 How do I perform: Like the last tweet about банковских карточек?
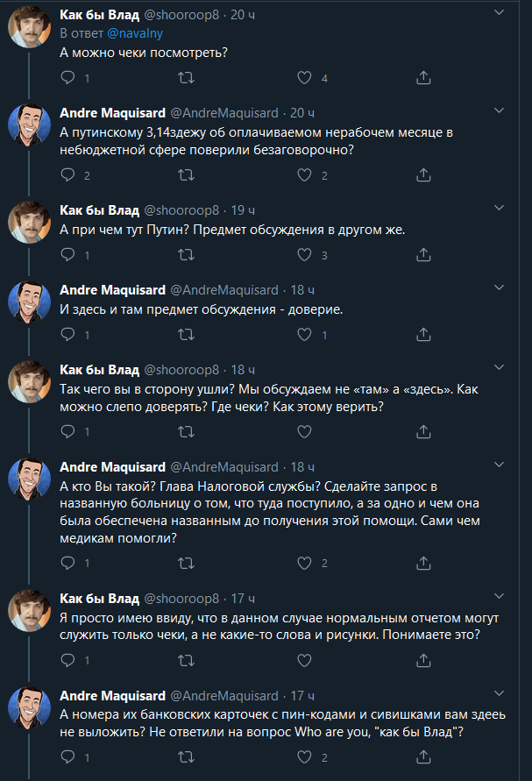304,757
